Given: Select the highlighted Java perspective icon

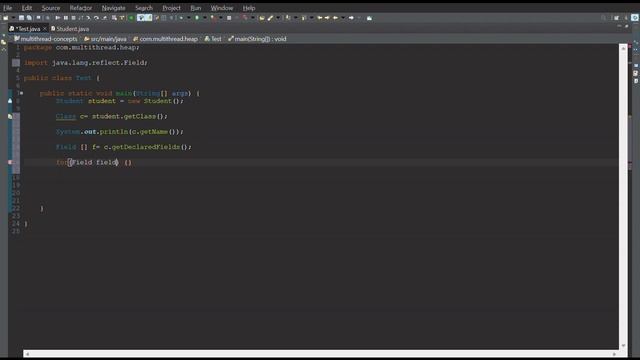Looking at the screenshot, I should [635, 18].
